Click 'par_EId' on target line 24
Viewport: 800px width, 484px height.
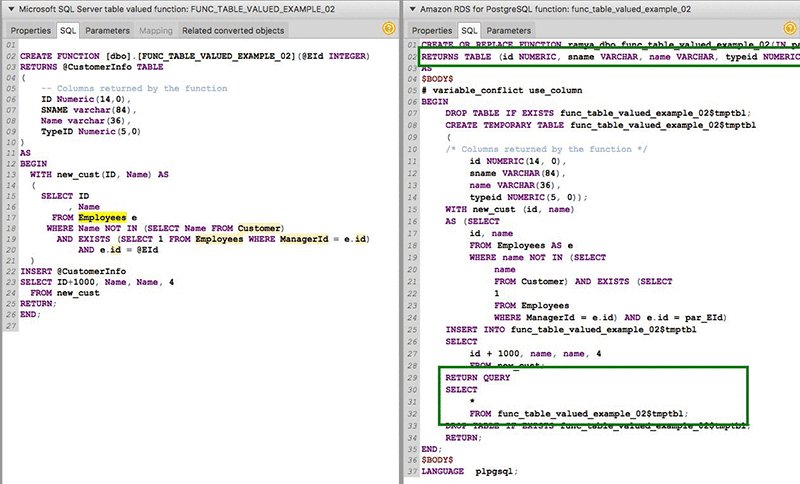coord(703,317)
